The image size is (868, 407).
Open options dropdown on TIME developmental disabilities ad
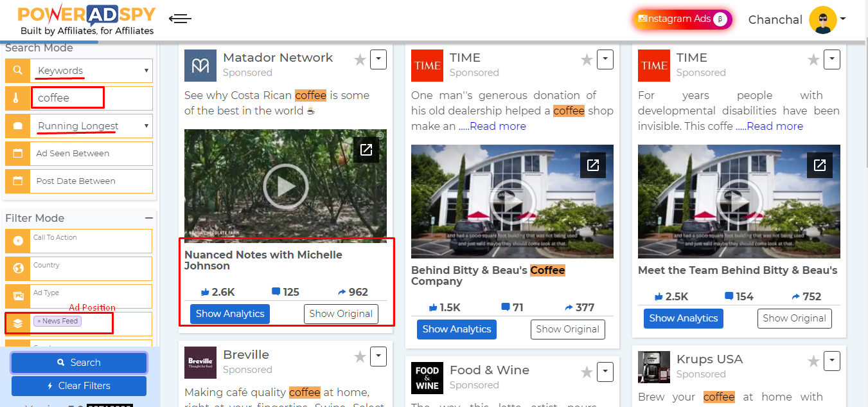pos(832,60)
